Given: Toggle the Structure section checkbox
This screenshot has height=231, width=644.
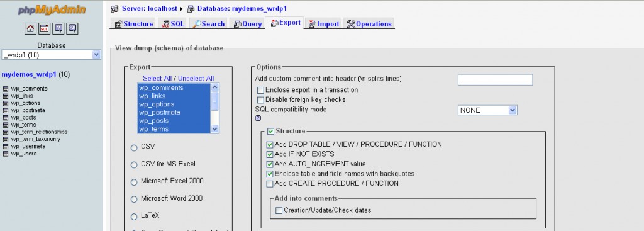Looking at the screenshot, I should [270, 132].
